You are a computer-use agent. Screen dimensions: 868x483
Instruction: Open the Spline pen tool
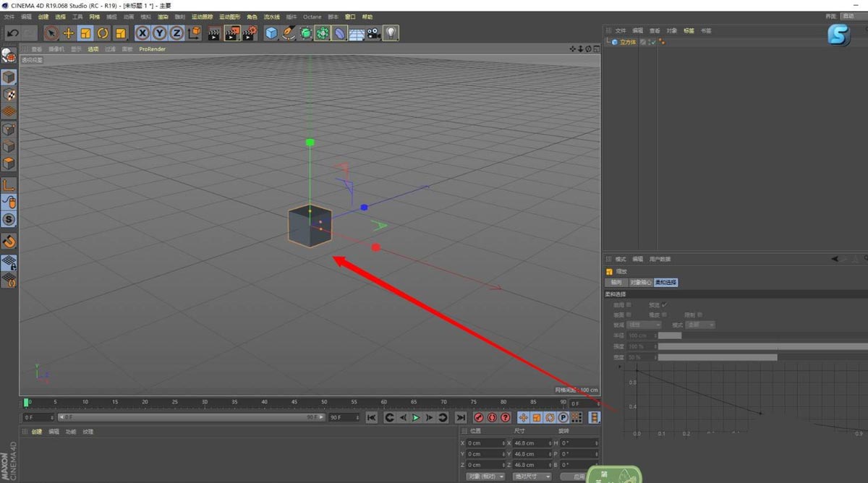(x=289, y=33)
